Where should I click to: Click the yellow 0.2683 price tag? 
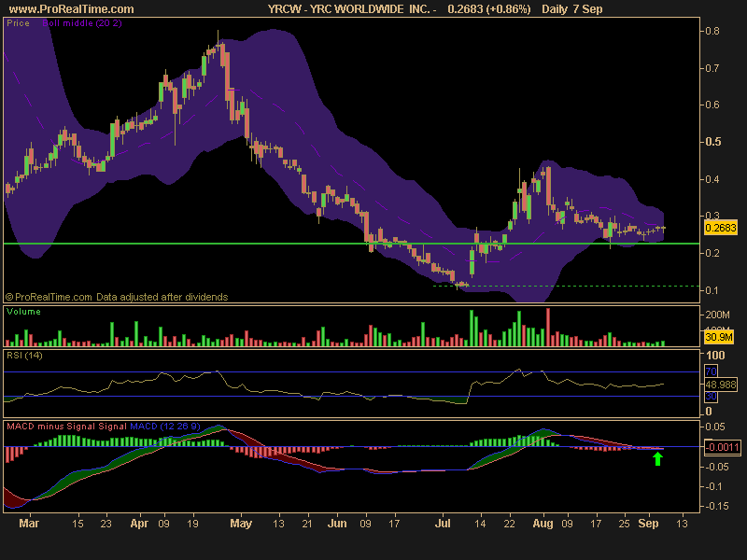click(x=721, y=228)
